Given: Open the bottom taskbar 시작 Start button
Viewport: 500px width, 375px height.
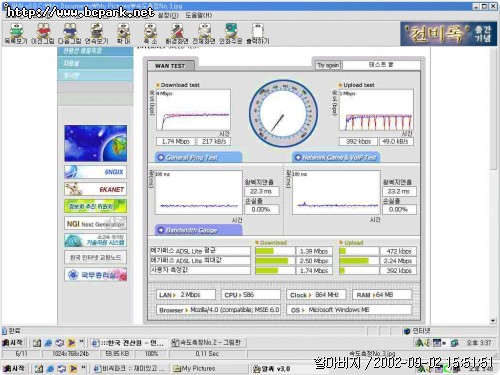Looking at the screenshot, I should tap(14, 368).
